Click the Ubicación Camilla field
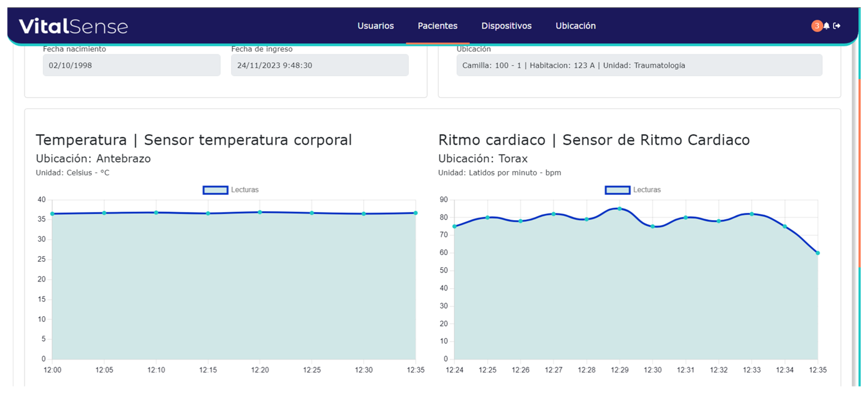This screenshot has width=868, height=396. point(639,65)
